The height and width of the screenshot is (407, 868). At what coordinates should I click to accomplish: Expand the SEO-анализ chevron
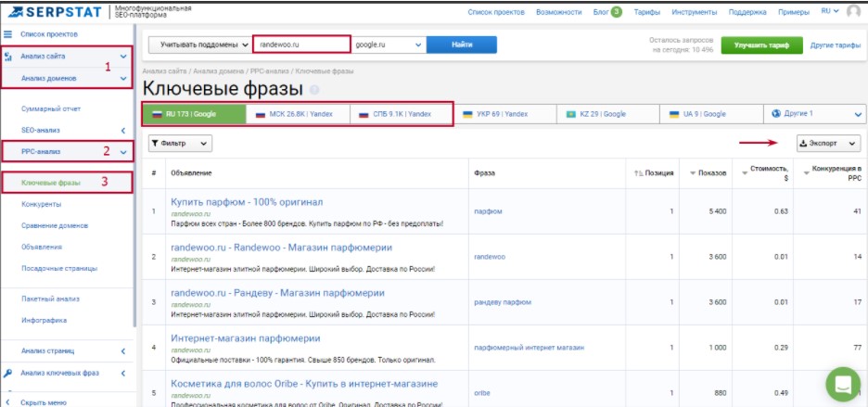[x=123, y=131]
